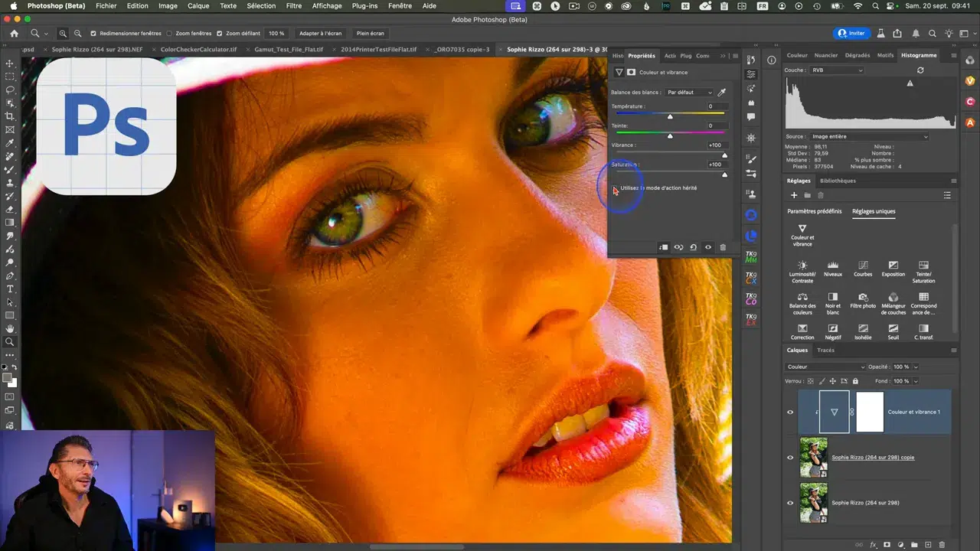The width and height of the screenshot is (980, 551).
Task: Select the Crop tool in the left toolbar
Action: (10, 116)
